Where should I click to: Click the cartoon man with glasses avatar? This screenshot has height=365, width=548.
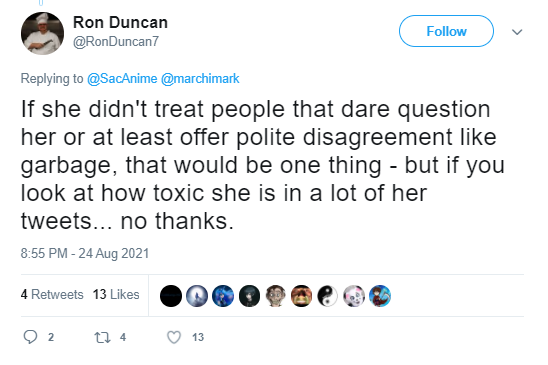pos(275,296)
